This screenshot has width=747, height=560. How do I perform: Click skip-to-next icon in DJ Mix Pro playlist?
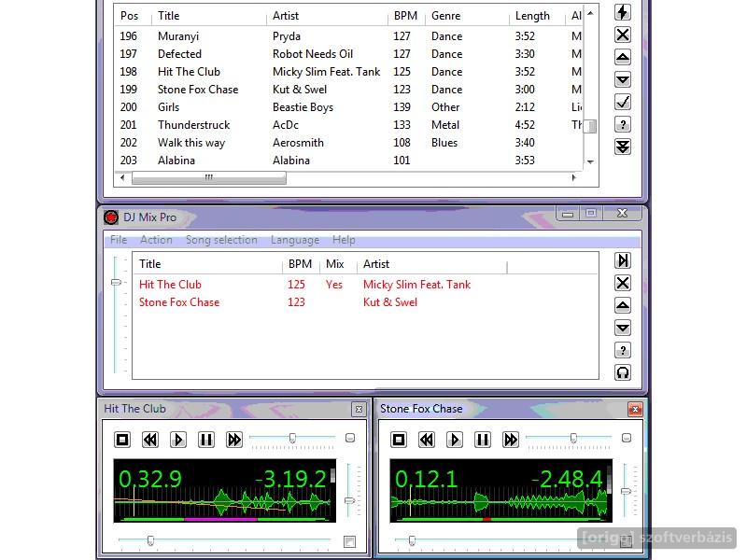[x=623, y=260]
